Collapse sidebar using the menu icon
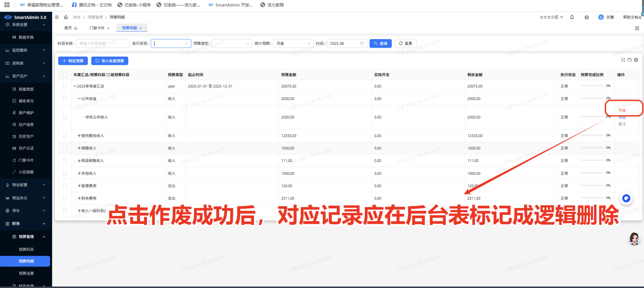644x288 pixels. [57, 17]
